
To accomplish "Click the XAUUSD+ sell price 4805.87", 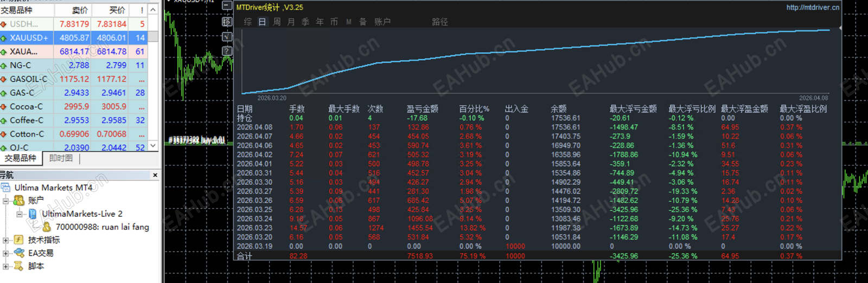I will click(x=74, y=38).
